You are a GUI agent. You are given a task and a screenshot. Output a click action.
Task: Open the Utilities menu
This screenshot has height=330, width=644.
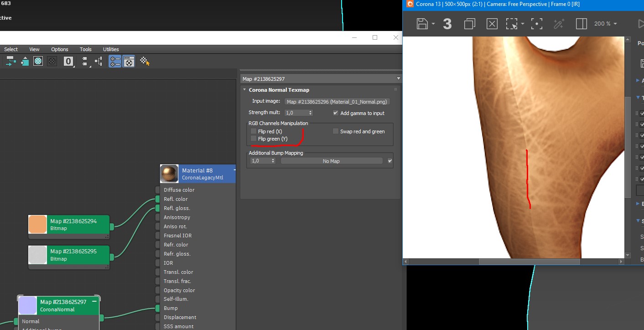pyautogui.click(x=111, y=49)
